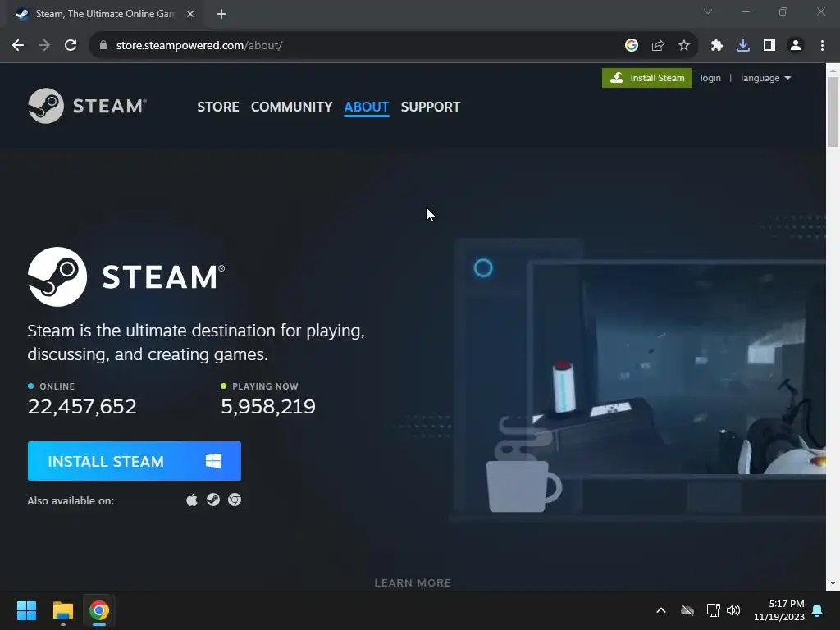Open the Chrome downloads icon
840x630 pixels.
pyautogui.click(x=743, y=46)
